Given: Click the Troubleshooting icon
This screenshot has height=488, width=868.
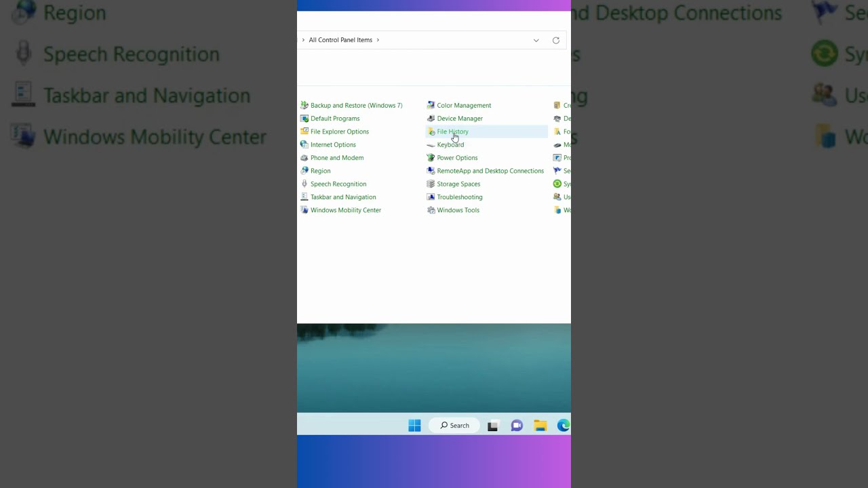Looking at the screenshot, I should pyautogui.click(x=431, y=197).
